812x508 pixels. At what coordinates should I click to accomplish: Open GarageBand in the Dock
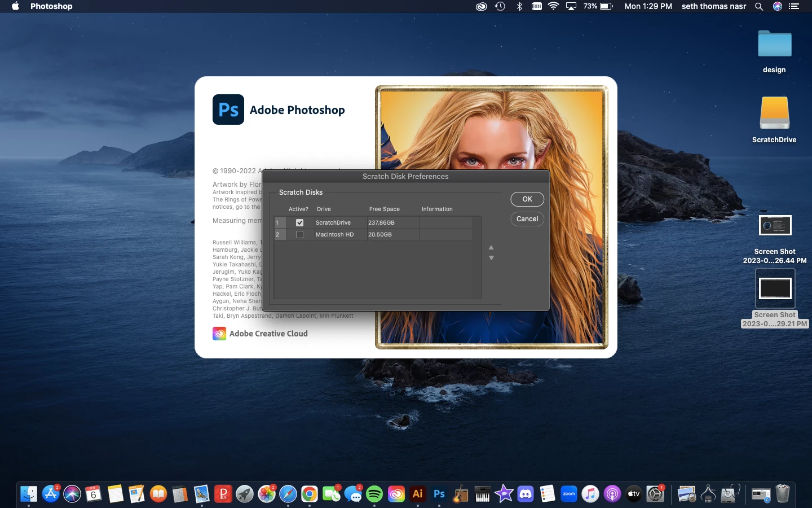(x=461, y=494)
